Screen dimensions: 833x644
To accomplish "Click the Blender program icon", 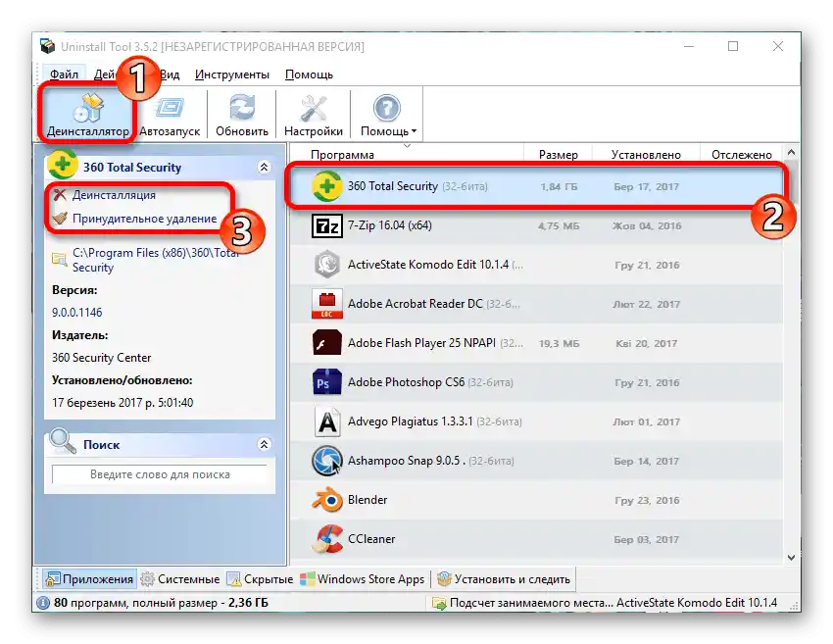I will pos(326,500).
